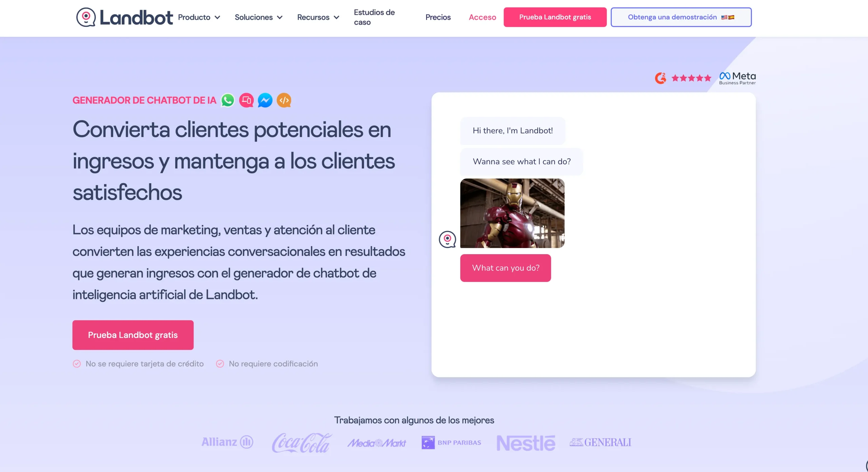This screenshot has height=472, width=868.
Task: Click the Iron Man image in chat
Action: tap(512, 213)
